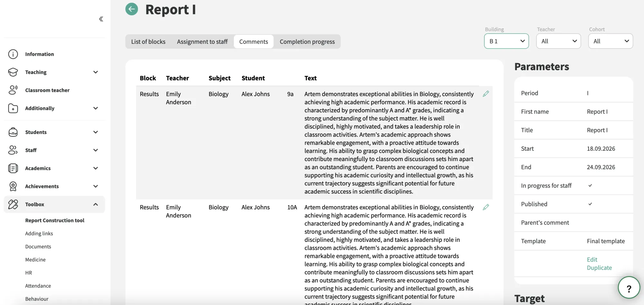Select the Comments tab
Screen dimensions: 644x305
(253, 42)
